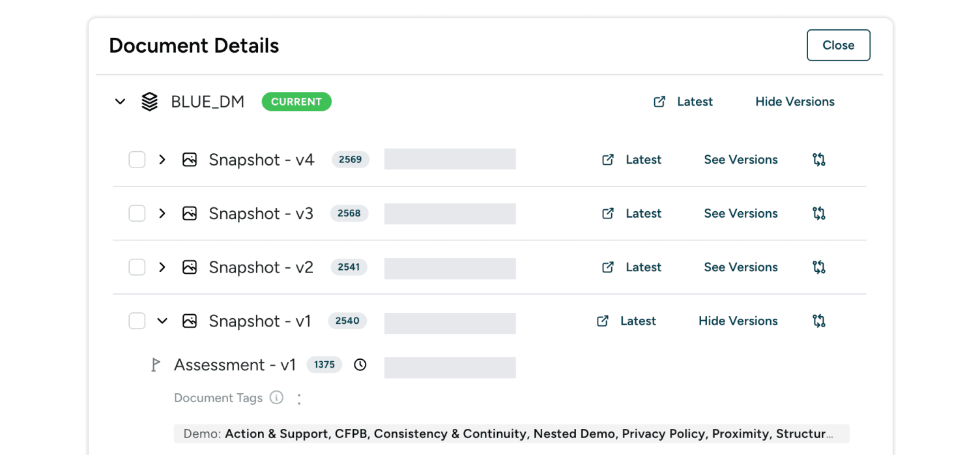Click the Demo tags list bar
The width and height of the screenshot is (980, 455).
click(x=511, y=434)
